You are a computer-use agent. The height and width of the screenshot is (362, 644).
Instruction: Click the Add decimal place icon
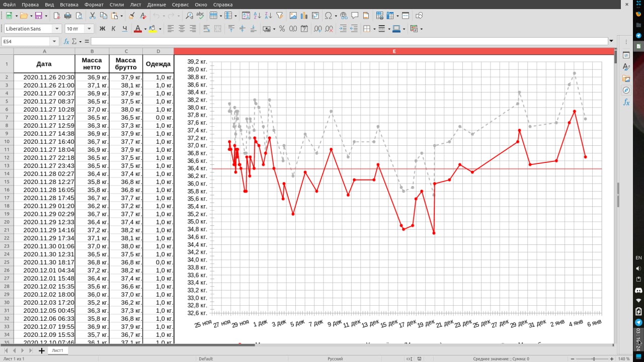[x=317, y=29]
